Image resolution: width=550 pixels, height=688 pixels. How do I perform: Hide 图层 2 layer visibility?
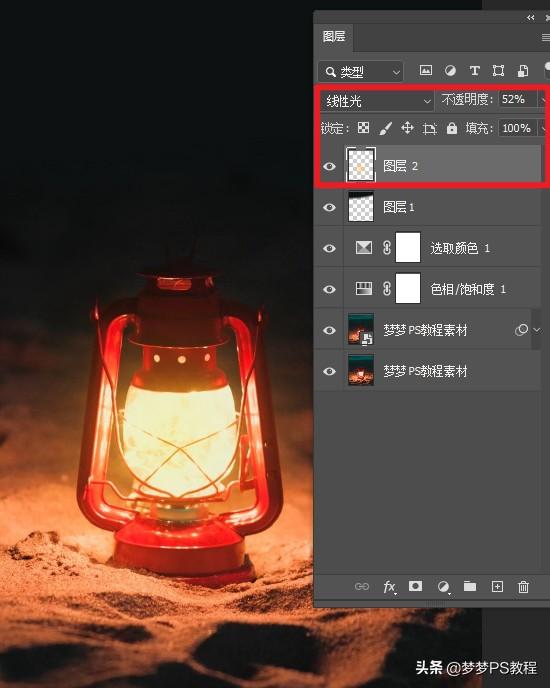coord(329,166)
